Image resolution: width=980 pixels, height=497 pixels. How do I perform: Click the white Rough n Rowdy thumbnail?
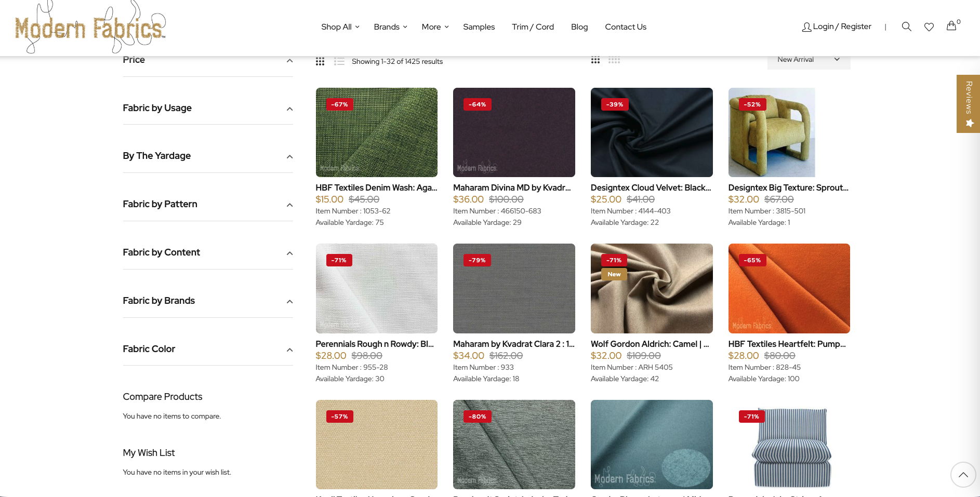pyautogui.click(x=377, y=288)
